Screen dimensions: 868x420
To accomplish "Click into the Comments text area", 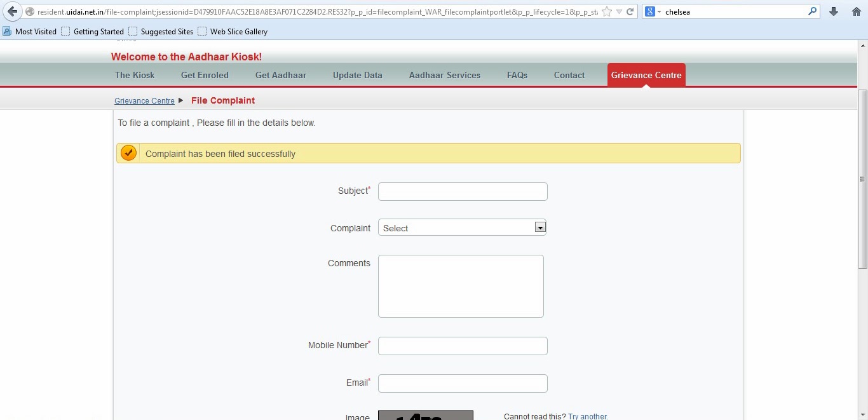I will (461, 286).
